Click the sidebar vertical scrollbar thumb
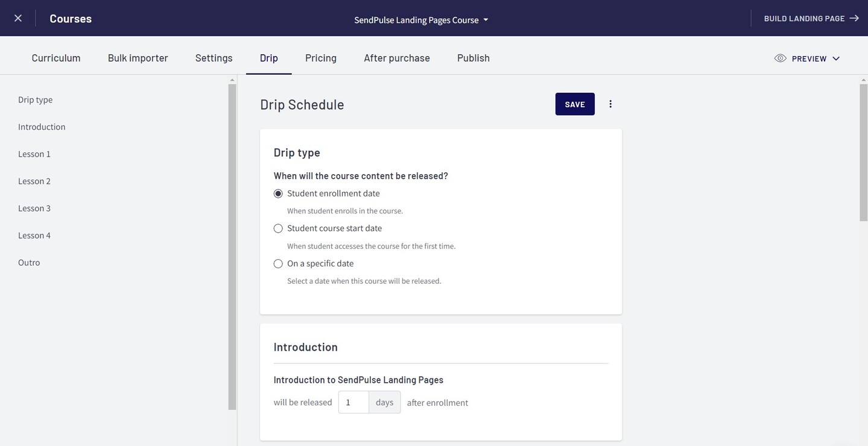868x446 pixels. coord(232,247)
